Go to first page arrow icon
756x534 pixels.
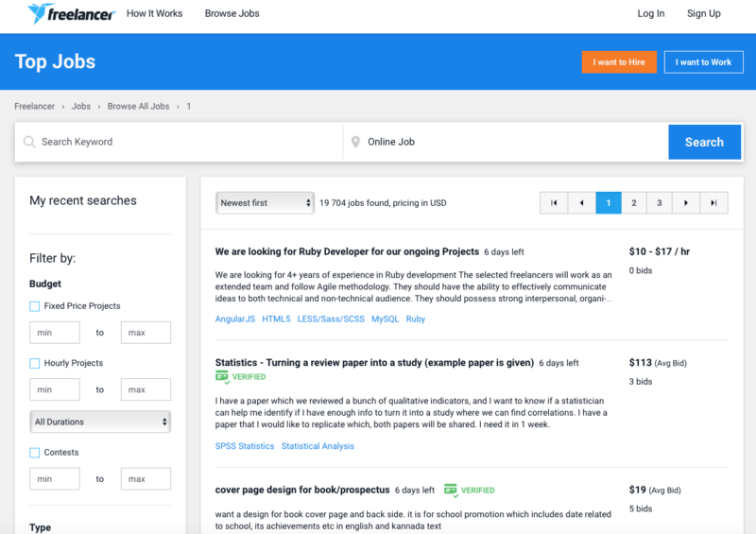tap(554, 202)
